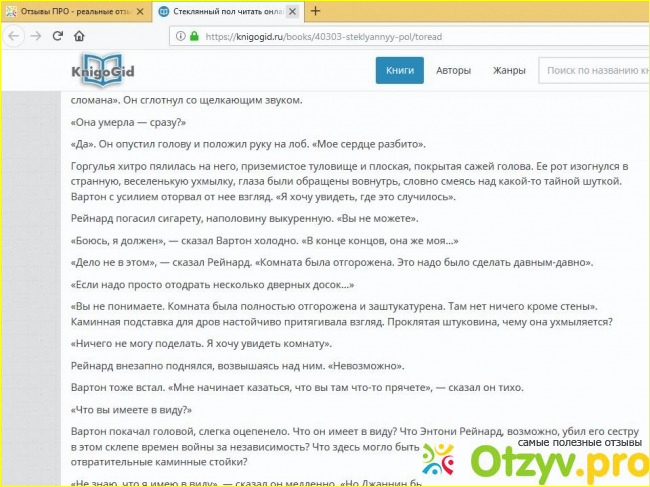Open a new tab with plus button
Screen dimensions: 650x487
315,11
